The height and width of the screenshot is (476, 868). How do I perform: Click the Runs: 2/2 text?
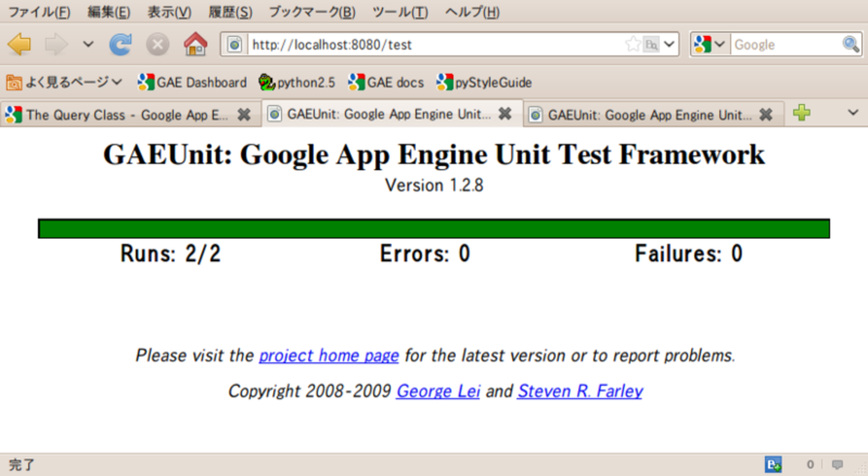(x=170, y=254)
